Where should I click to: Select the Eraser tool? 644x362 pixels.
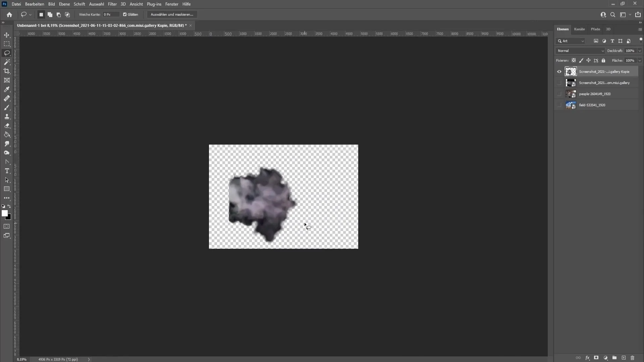7,125
